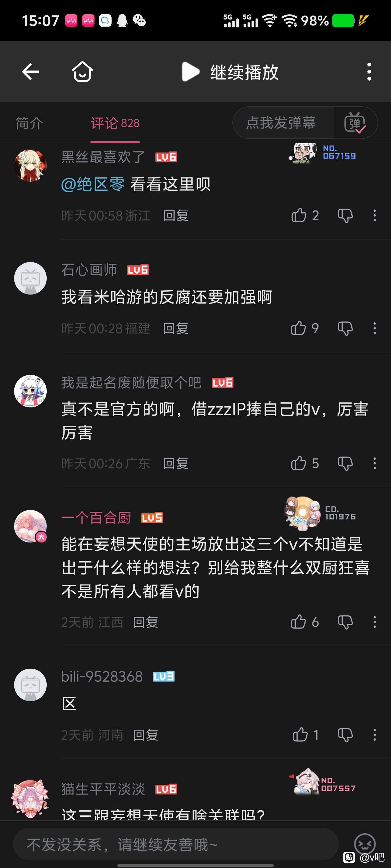Resume video with 继续播放
Screen dimensions: 391x868
tap(231, 72)
